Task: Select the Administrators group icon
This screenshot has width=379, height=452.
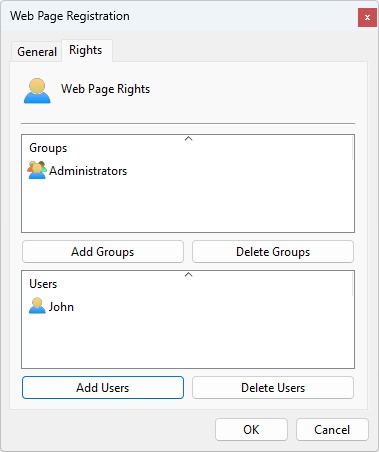Action: tap(37, 170)
